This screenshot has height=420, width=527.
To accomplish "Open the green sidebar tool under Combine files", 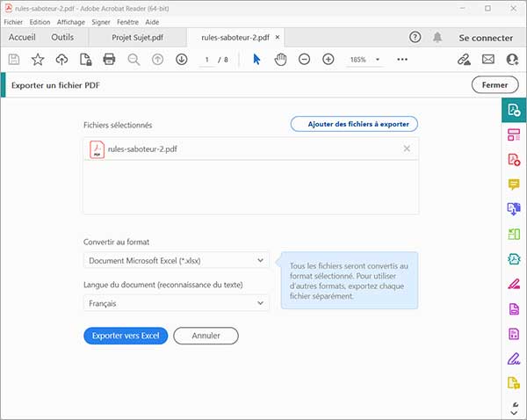I will (x=514, y=234).
